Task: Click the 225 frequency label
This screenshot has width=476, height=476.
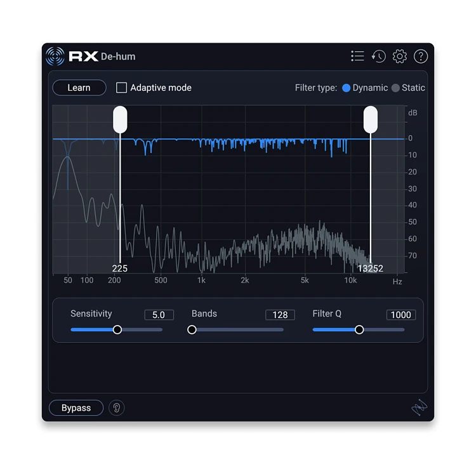Action: [119, 268]
